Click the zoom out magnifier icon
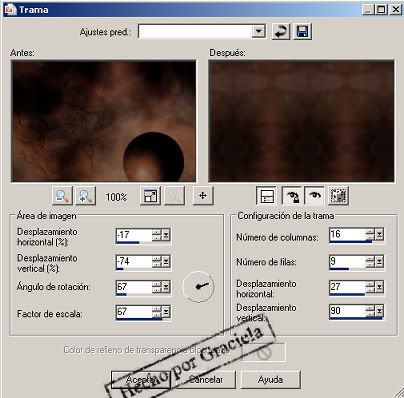The width and height of the screenshot is (404, 398). tap(62, 196)
